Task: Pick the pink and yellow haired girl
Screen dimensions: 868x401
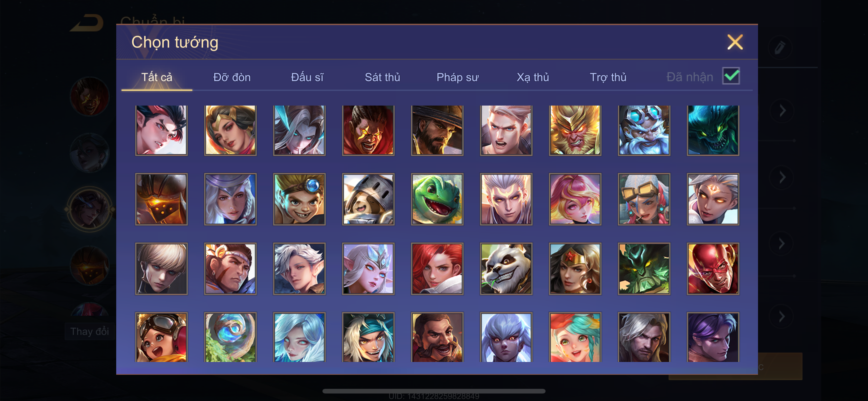Action: click(575, 199)
